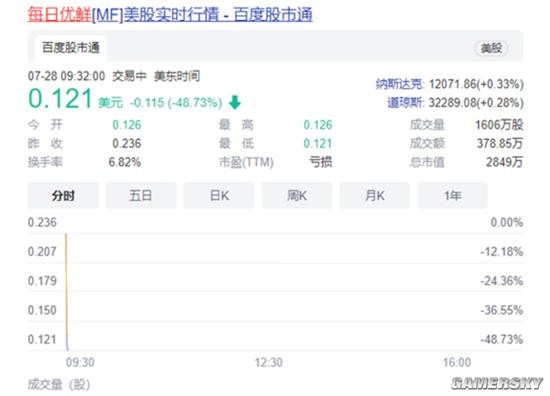Click the 成交量 (股) volume label
This screenshot has width=550, height=396.
pyautogui.click(x=59, y=385)
